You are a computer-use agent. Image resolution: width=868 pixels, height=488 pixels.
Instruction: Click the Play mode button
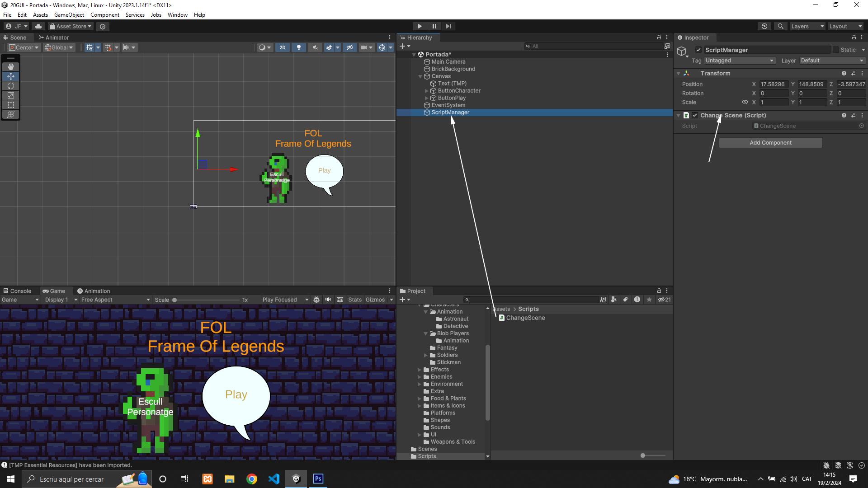(x=420, y=26)
